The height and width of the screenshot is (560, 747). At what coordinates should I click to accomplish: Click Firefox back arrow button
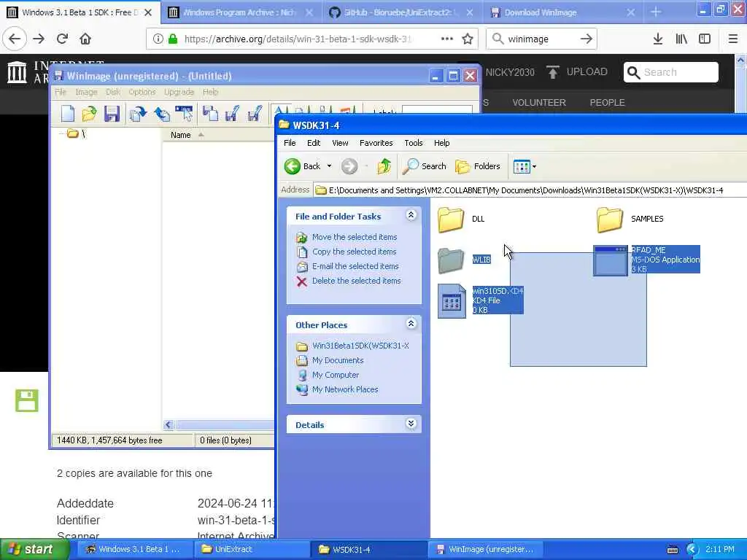tap(15, 39)
